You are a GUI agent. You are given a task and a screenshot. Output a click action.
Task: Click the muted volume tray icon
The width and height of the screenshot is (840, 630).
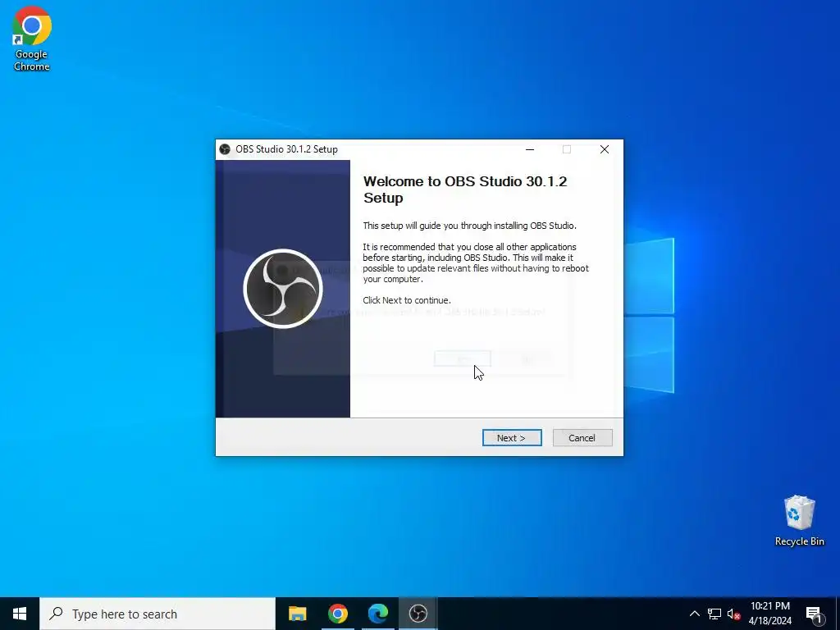click(x=733, y=614)
